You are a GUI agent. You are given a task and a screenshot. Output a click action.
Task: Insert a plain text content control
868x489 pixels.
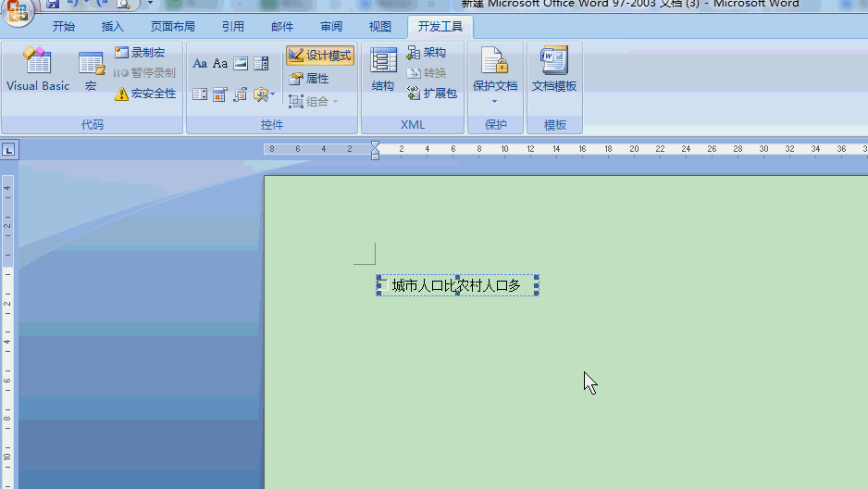220,64
